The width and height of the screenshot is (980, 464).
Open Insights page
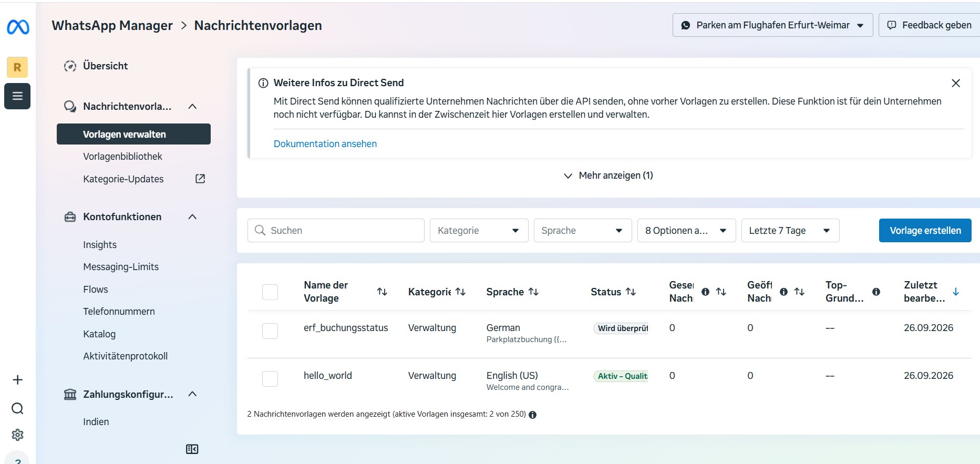(x=100, y=245)
